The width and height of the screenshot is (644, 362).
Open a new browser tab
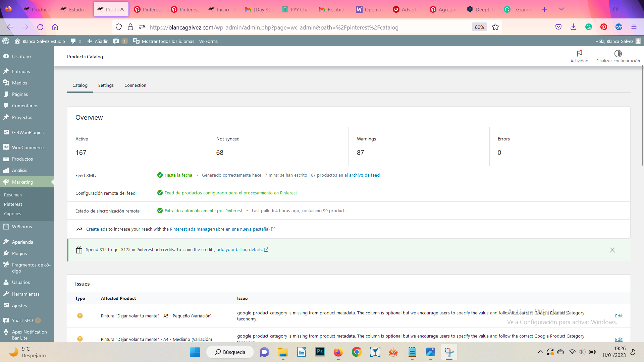pyautogui.click(x=544, y=9)
